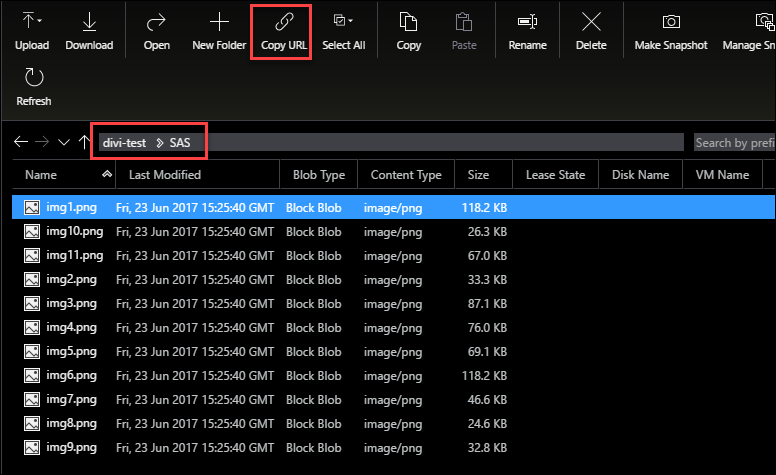Click the Download toolbar icon
Viewport: 776px width, 475px height.
(89, 21)
